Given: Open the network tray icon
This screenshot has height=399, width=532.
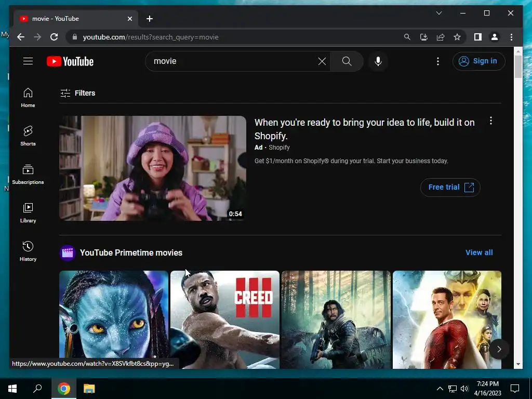Looking at the screenshot, I should (x=453, y=389).
